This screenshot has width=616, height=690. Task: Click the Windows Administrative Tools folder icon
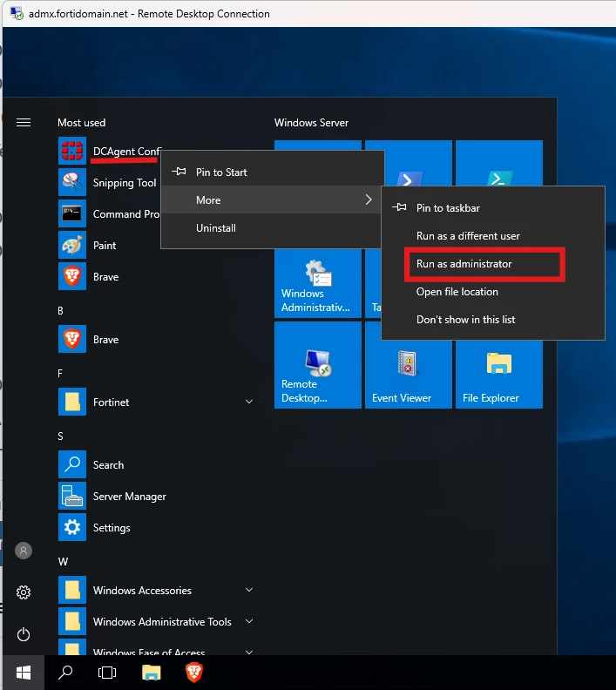click(72, 621)
